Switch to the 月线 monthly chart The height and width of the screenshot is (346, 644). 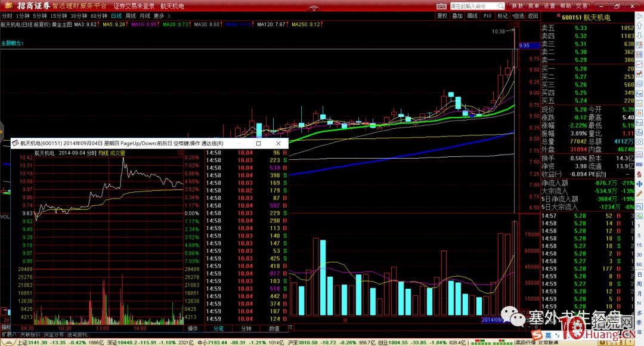click(144, 16)
